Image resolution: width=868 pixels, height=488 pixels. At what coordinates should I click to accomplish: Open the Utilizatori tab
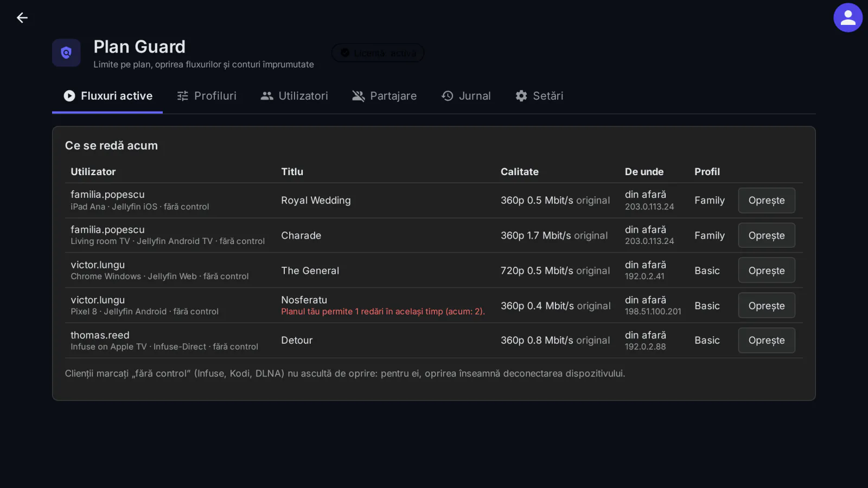click(295, 96)
